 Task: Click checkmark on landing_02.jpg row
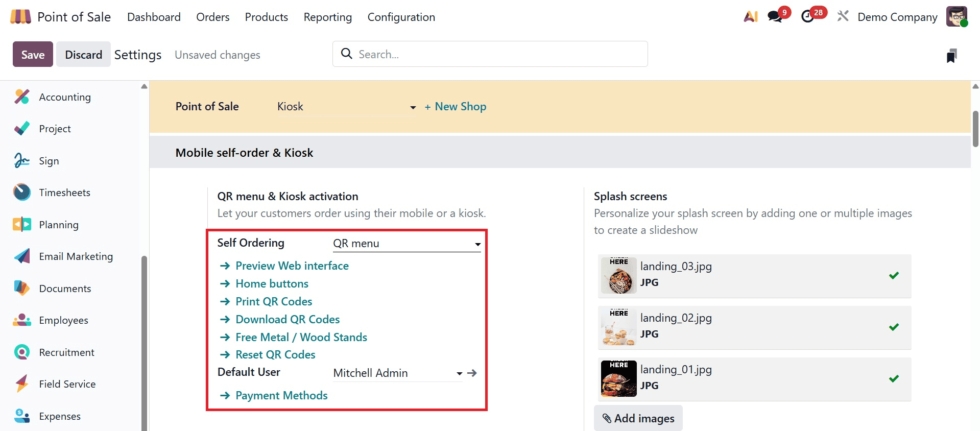(894, 327)
